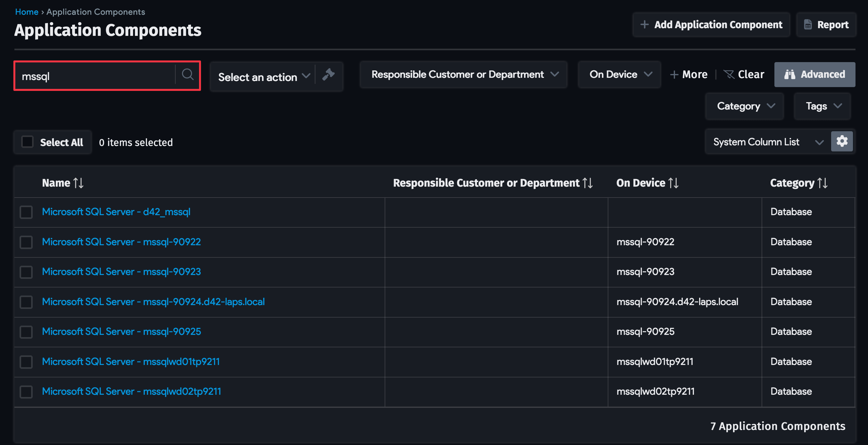Open the System Column List dropdown
This screenshot has height=445, width=868.
tap(763, 142)
